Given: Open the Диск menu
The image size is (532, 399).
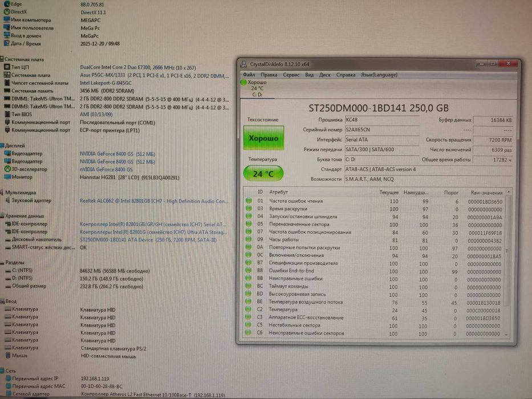Looking at the screenshot, I should [324, 75].
